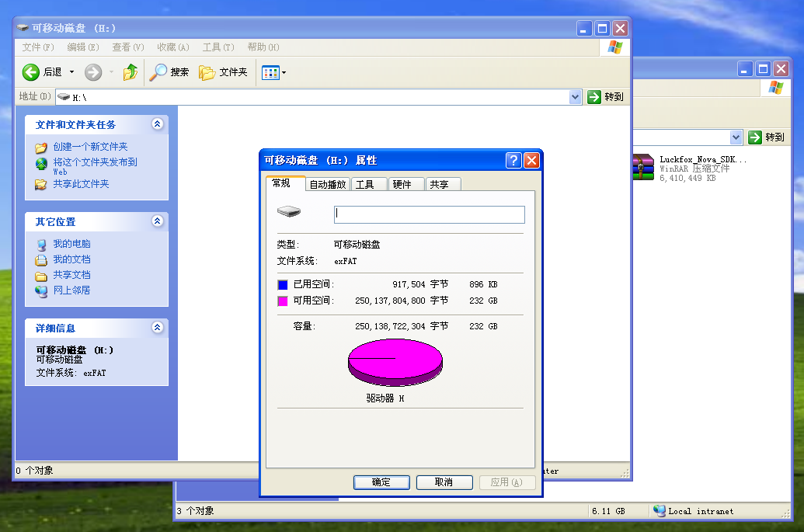This screenshot has width=804, height=532.
Task: Click the Network Places icon in sidebar
Action: tap(41, 290)
